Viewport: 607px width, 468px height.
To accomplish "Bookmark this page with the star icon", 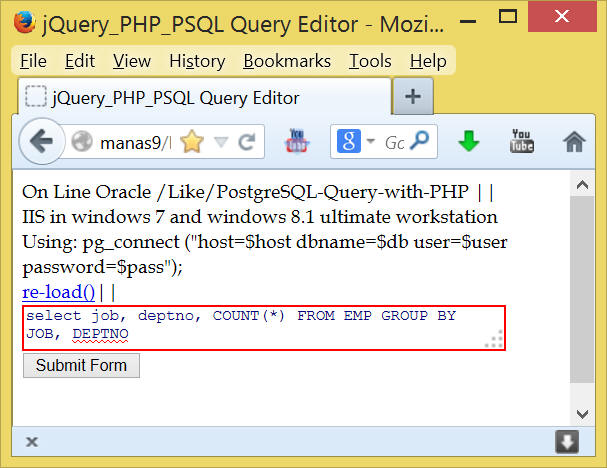I will pos(191,142).
